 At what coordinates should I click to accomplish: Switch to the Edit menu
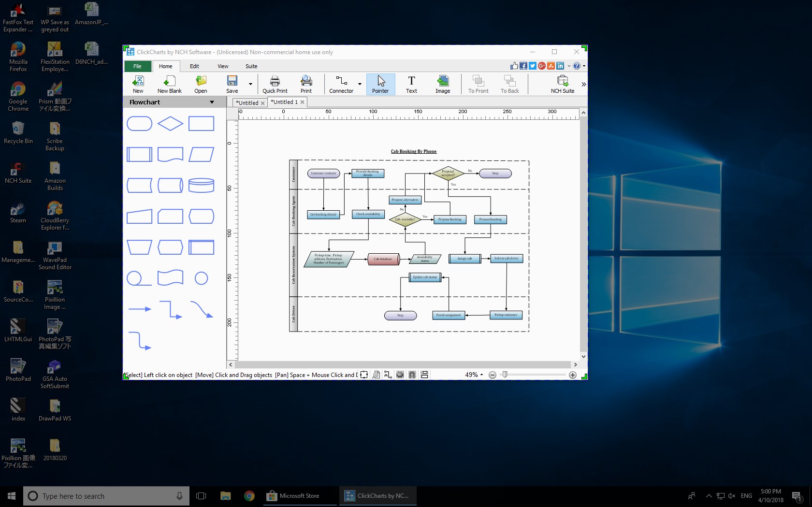pos(195,66)
